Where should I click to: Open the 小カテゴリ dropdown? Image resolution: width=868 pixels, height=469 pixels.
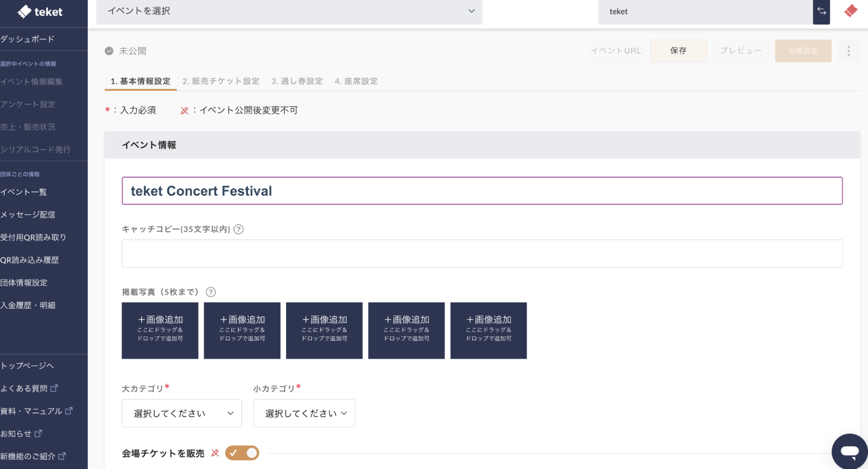click(304, 413)
